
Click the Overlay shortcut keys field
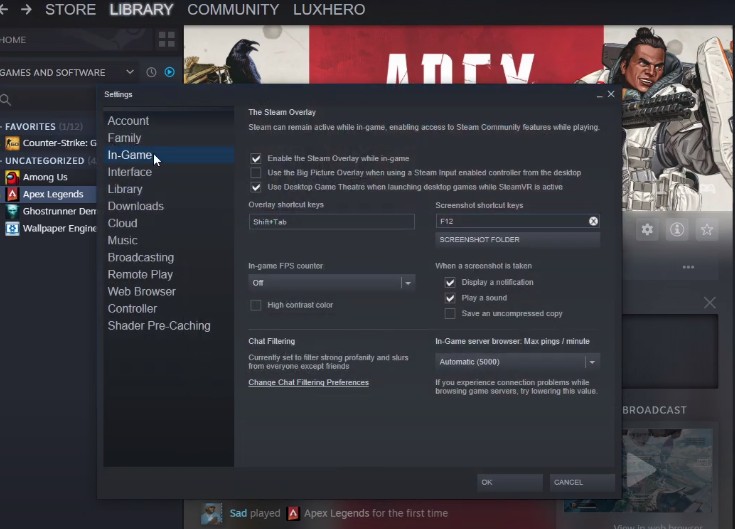(x=331, y=222)
